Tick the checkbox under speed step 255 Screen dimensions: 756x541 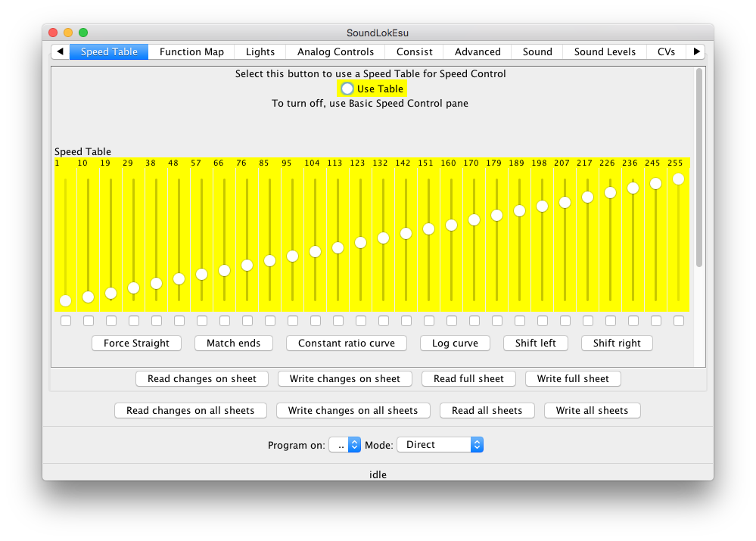click(x=679, y=321)
